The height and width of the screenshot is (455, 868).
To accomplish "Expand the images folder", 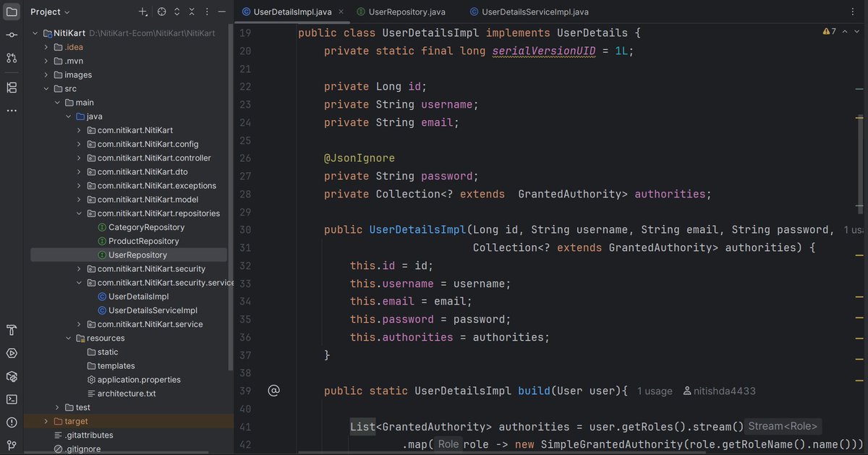I will pyautogui.click(x=47, y=75).
